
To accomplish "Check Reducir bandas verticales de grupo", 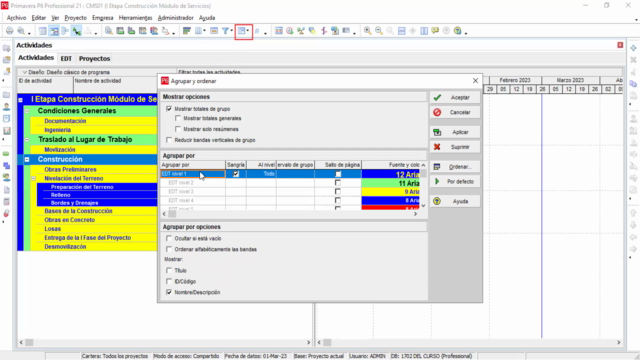I will click(x=169, y=140).
